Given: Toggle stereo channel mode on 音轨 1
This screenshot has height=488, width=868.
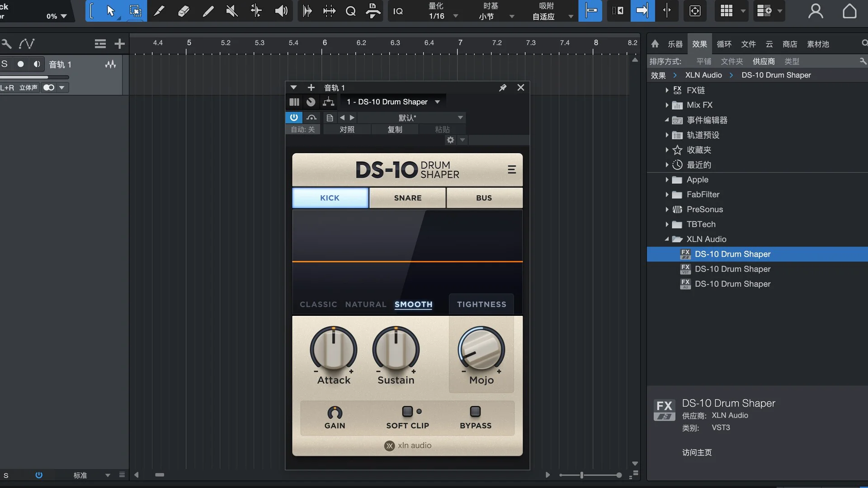Looking at the screenshot, I should point(49,88).
